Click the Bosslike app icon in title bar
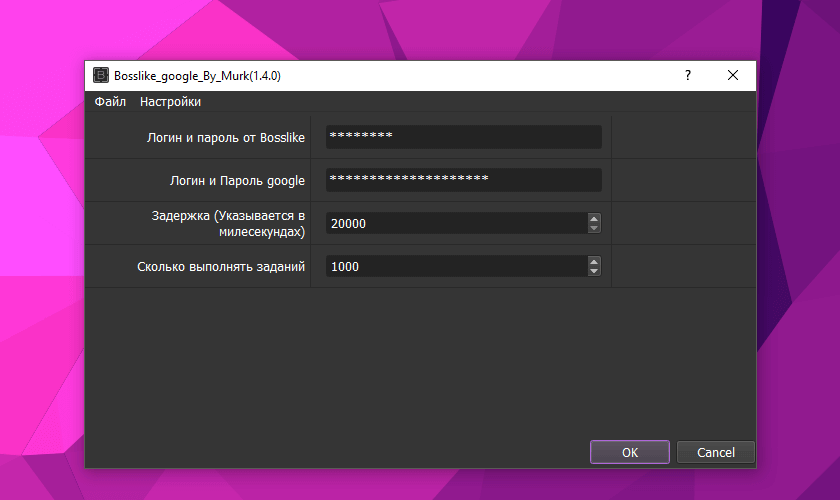This screenshot has height=500, width=840. (x=101, y=76)
